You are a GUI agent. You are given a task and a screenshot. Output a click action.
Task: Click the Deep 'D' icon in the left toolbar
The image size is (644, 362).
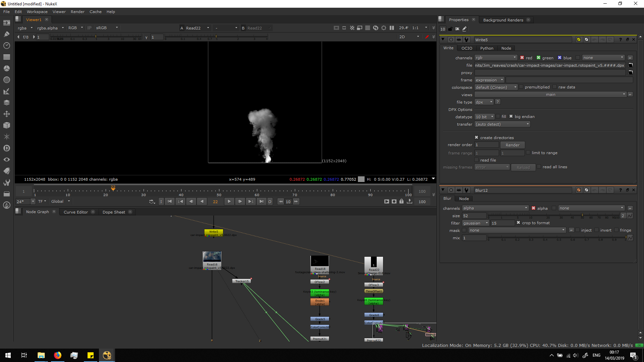7,148
